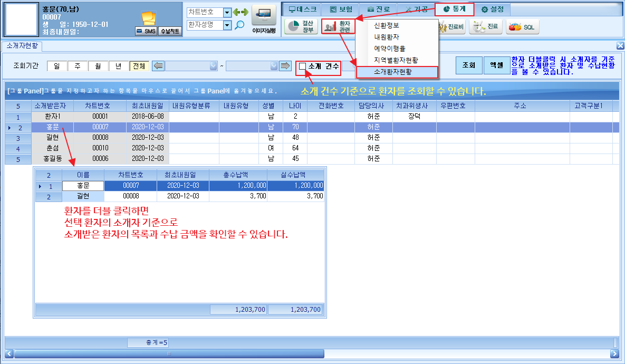
Task: Click the yellow sticky notes icon
Action: [x=149, y=18]
